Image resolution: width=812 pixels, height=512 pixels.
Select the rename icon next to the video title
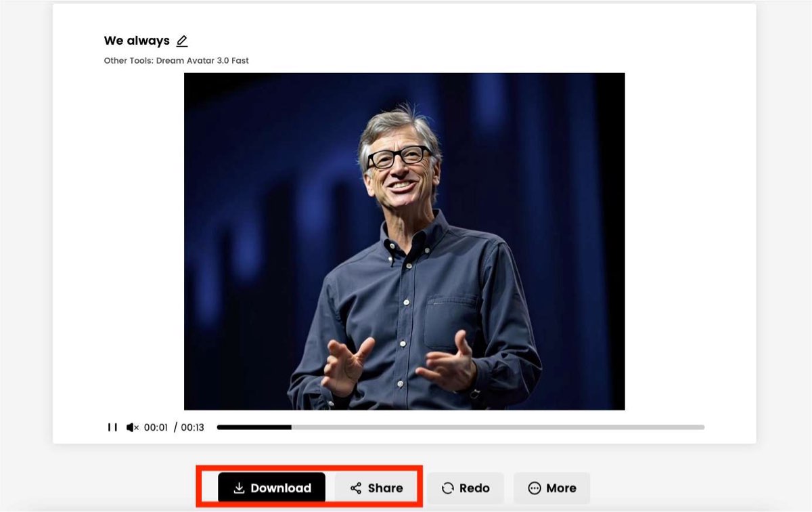click(181, 41)
